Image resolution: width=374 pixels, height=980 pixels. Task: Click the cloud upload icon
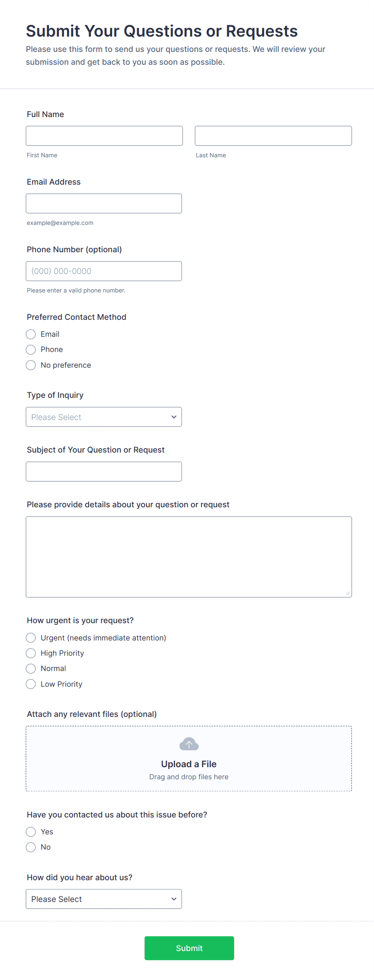pyautogui.click(x=189, y=744)
